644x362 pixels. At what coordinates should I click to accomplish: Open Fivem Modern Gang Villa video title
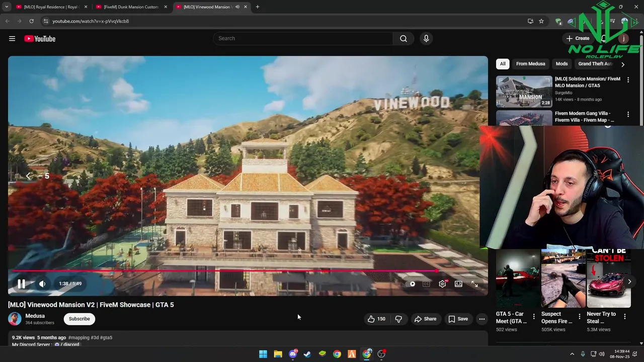(584, 117)
